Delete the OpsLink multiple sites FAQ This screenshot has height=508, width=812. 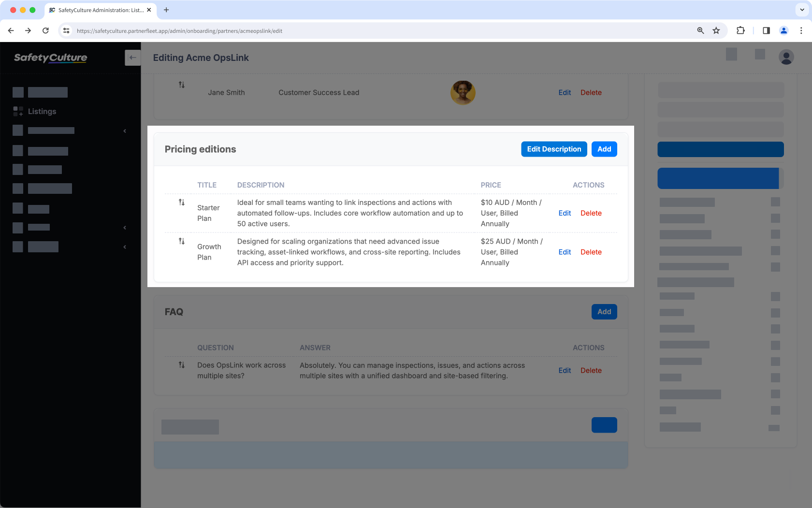tap(591, 370)
